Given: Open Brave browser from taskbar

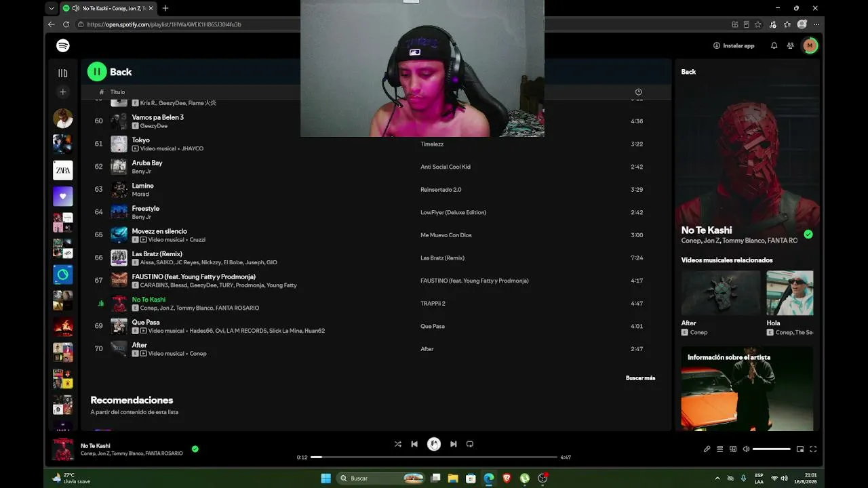Looking at the screenshot, I should [507, 479].
